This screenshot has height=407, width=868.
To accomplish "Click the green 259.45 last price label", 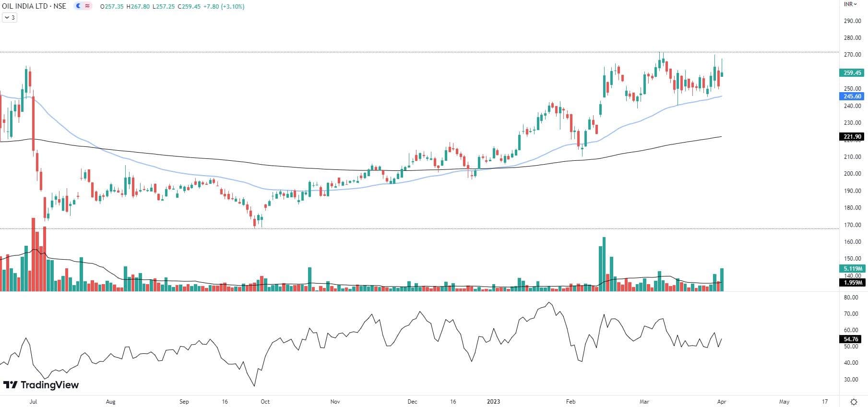I will click(x=852, y=73).
